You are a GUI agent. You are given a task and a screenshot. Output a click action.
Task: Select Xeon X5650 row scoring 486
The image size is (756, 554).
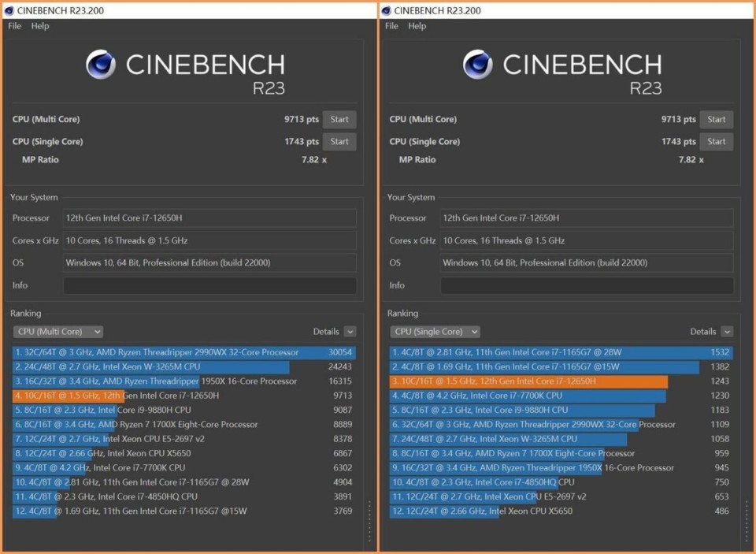[561, 511]
